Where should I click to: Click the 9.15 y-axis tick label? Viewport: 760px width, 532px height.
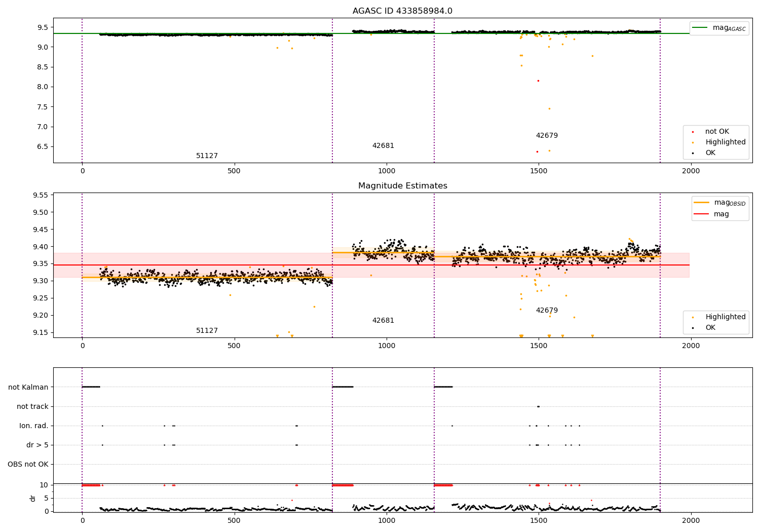[x=41, y=333]
